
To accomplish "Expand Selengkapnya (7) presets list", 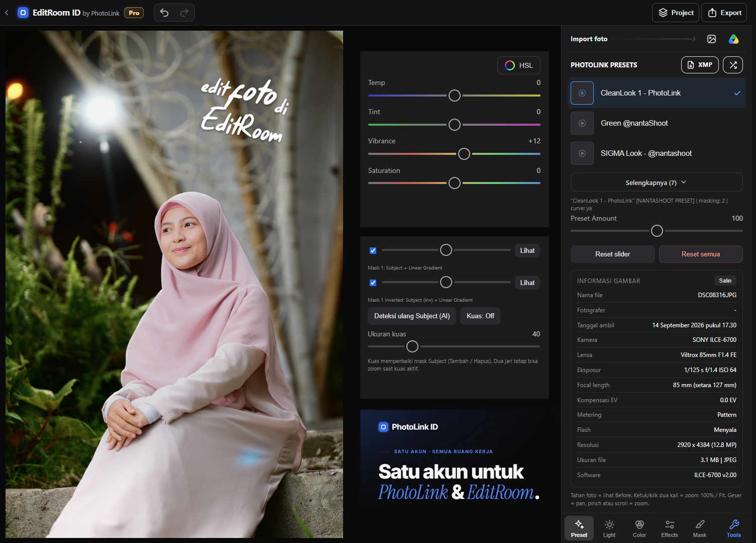I will [x=657, y=182].
